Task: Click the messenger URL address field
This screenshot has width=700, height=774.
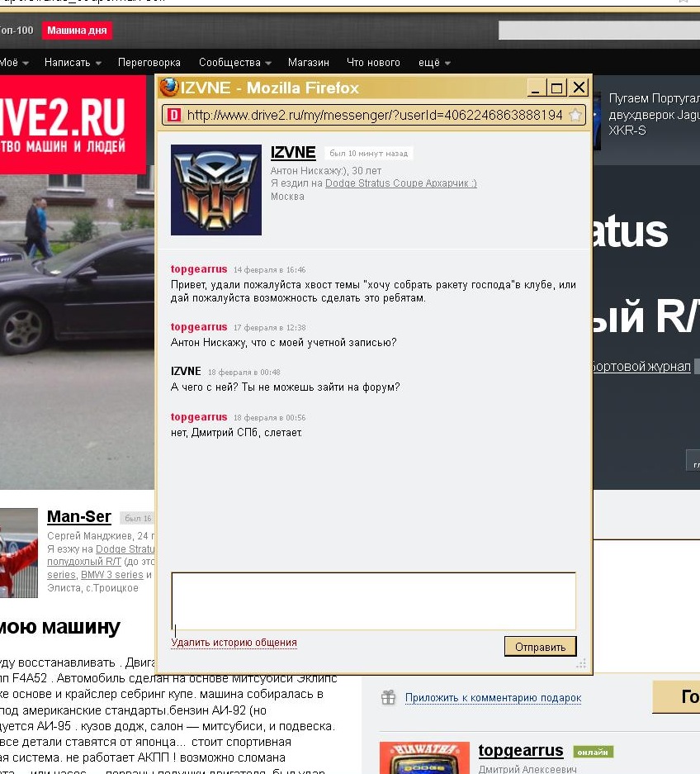Action: tap(375, 115)
